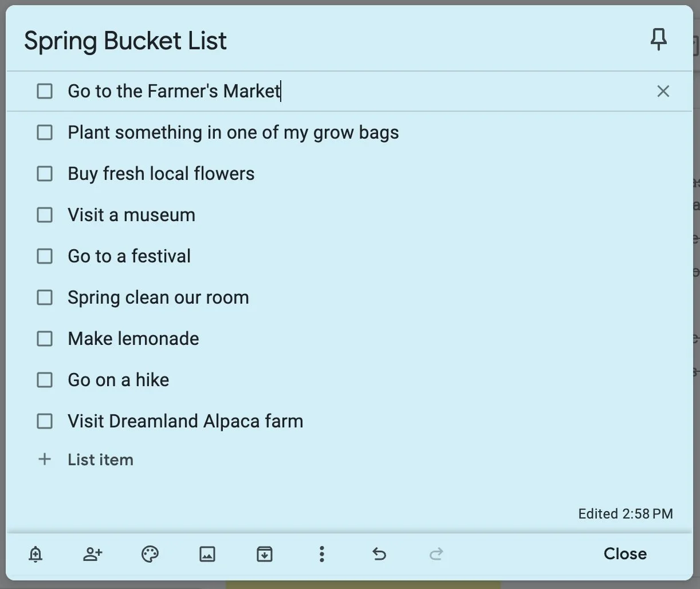This screenshot has height=589, width=700.
Task: Open the three-dot More menu
Action: coord(322,554)
